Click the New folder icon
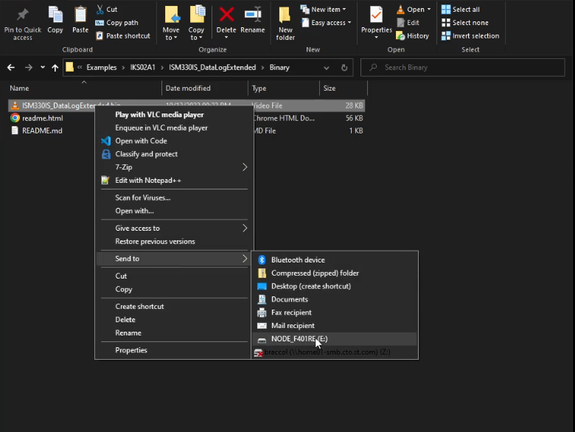575x432 pixels. pyautogui.click(x=285, y=15)
